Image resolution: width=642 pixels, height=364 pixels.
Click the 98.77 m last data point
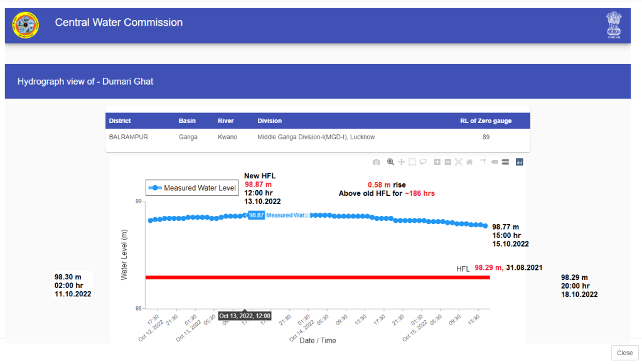click(485, 226)
